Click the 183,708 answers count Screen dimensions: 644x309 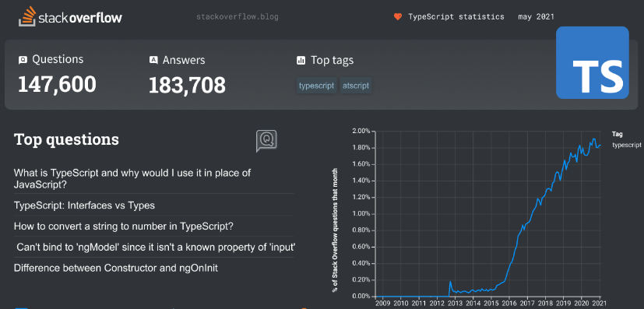coord(187,86)
